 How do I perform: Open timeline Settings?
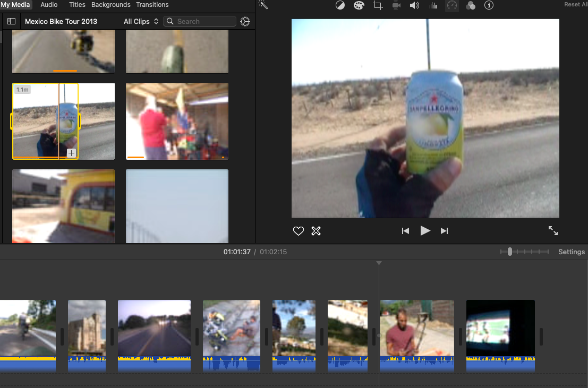[571, 252]
